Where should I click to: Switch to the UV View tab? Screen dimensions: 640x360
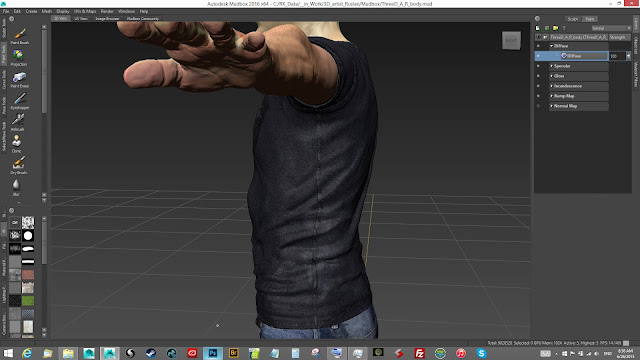point(81,19)
